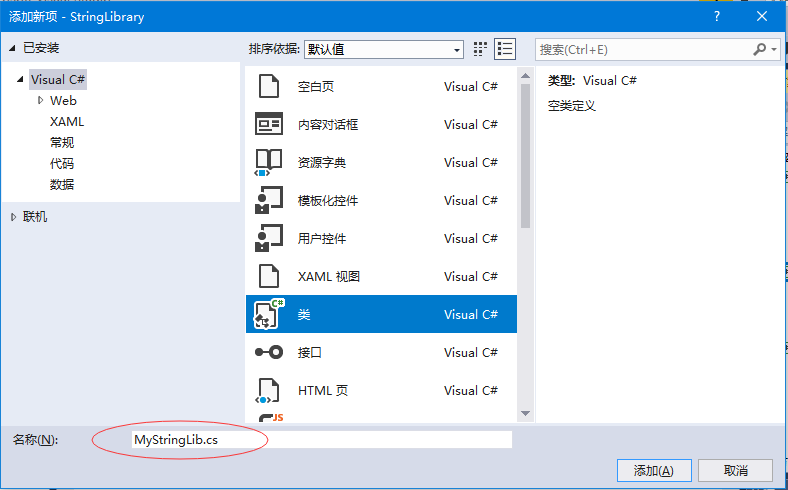Choose the 接口 template icon

click(x=268, y=353)
